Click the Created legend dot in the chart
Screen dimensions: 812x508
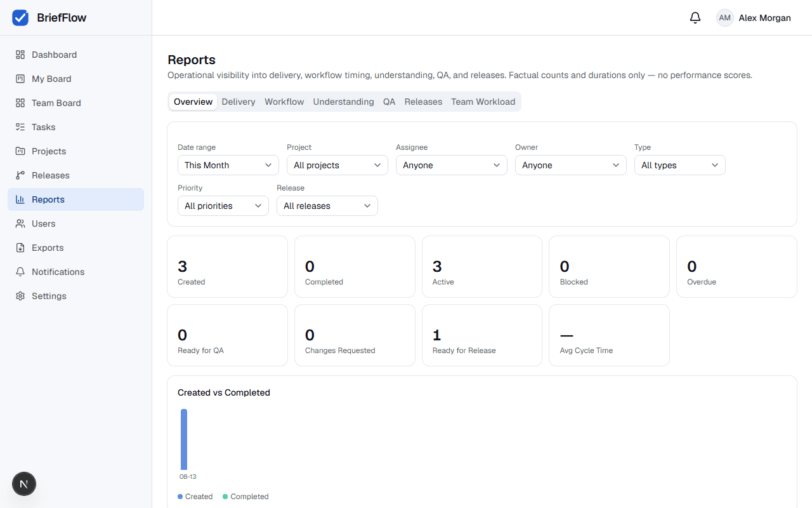point(180,497)
